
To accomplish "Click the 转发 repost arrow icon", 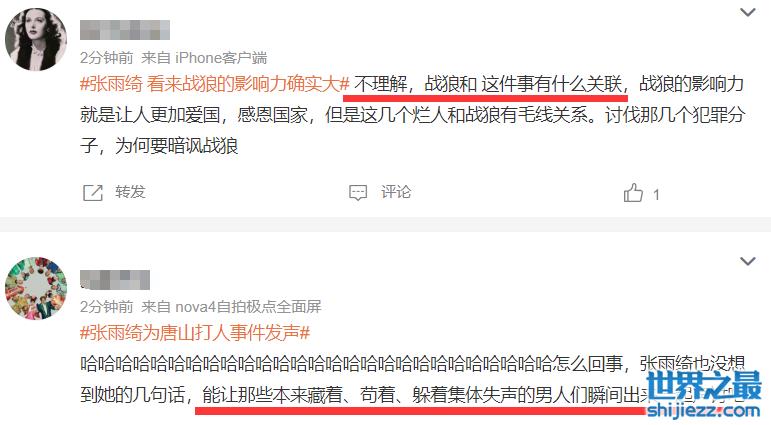I will (92, 193).
